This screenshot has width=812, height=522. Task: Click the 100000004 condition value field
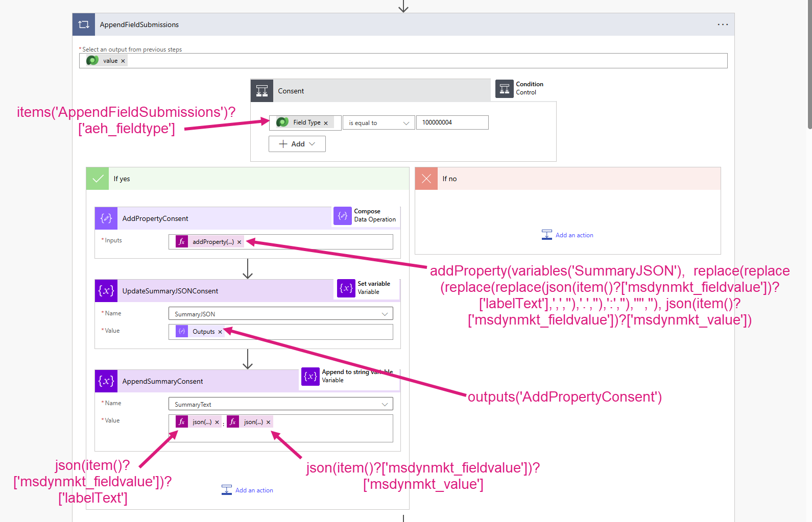tap(452, 122)
